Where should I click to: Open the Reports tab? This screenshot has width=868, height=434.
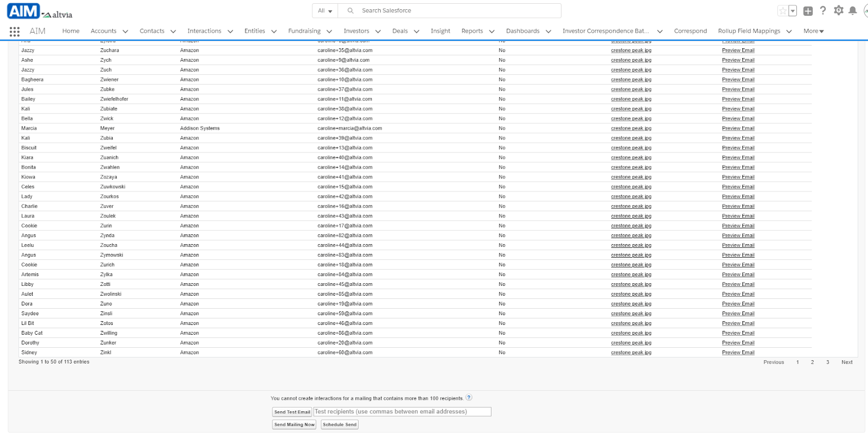472,31
